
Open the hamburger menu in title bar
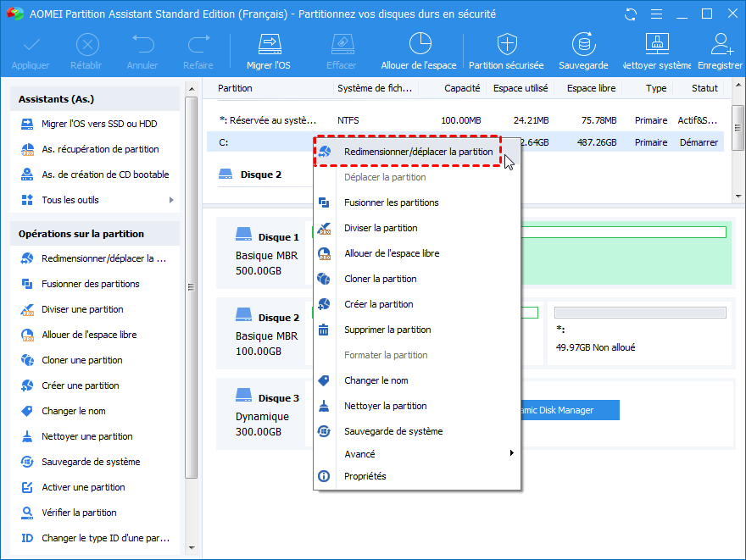656,14
